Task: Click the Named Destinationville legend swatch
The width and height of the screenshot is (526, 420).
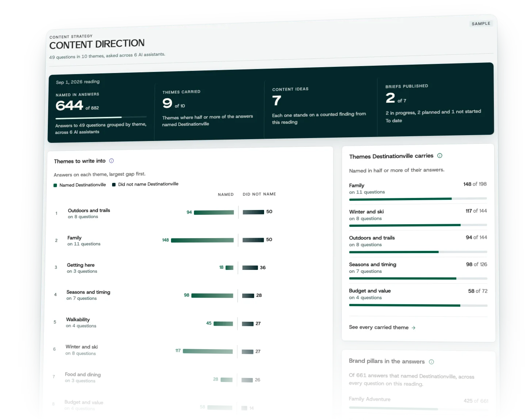Action: pyautogui.click(x=56, y=185)
